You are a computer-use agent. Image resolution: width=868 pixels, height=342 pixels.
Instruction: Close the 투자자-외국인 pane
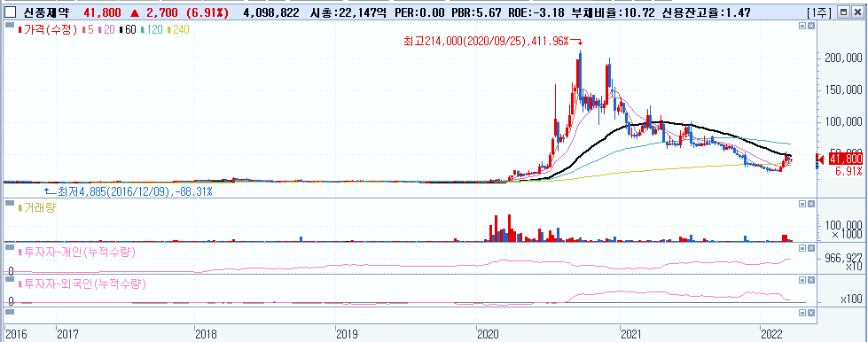811,279
